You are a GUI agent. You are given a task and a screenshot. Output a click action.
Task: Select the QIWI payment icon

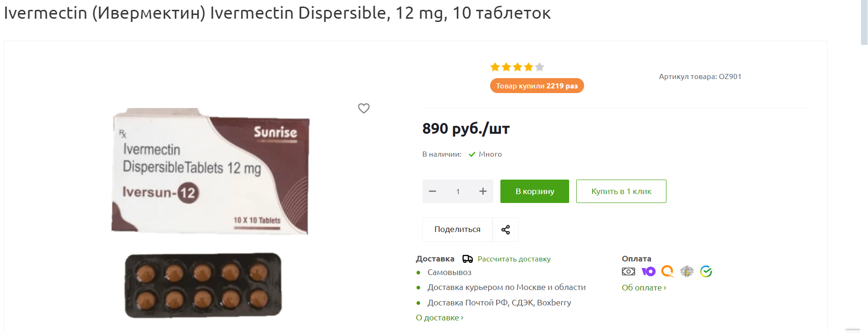pyautogui.click(x=667, y=271)
